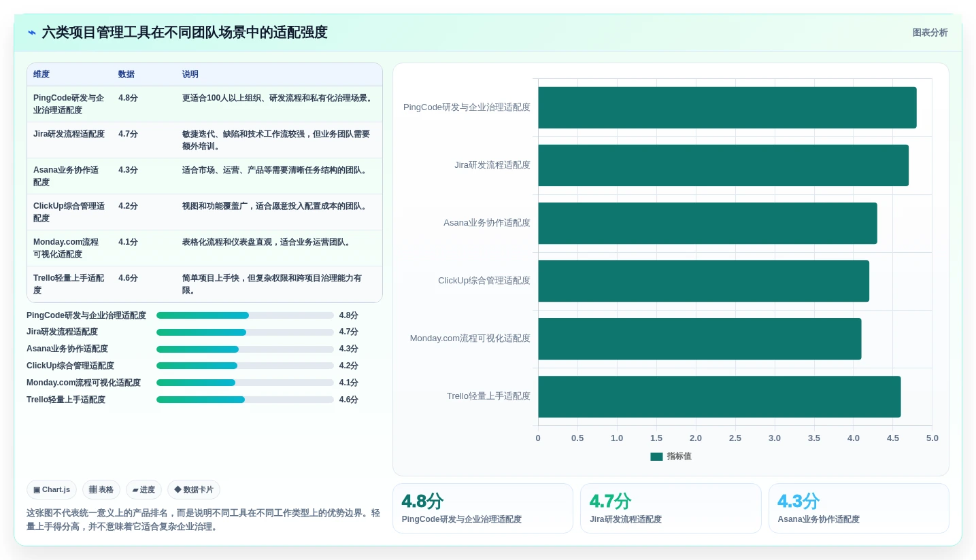
Task: Click the 进度 tag chip
Action: [144, 490]
